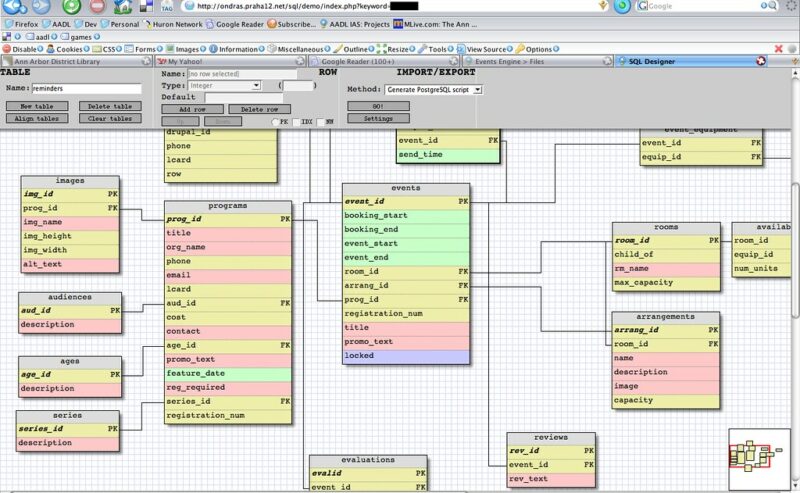
Task: Click the table Name field containing reminders
Action: coord(86,88)
